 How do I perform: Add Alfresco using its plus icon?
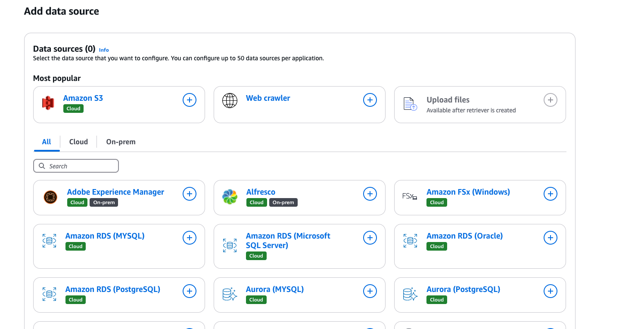[370, 194]
